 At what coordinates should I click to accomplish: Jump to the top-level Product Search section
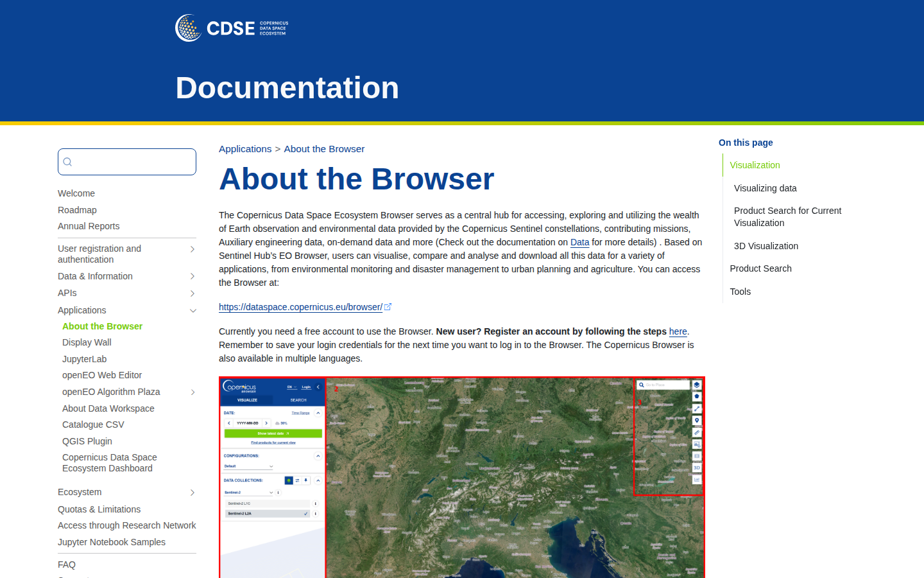[x=760, y=268]
